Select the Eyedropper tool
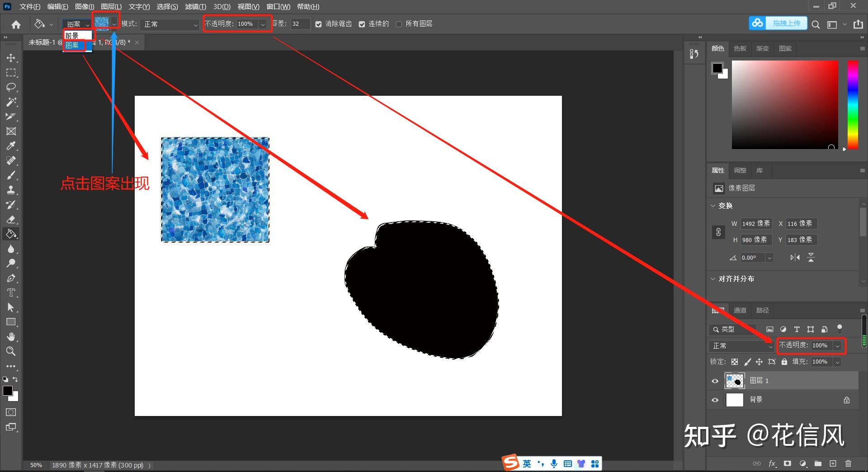Viewport: 868px width, 472px height. [11, 146]
